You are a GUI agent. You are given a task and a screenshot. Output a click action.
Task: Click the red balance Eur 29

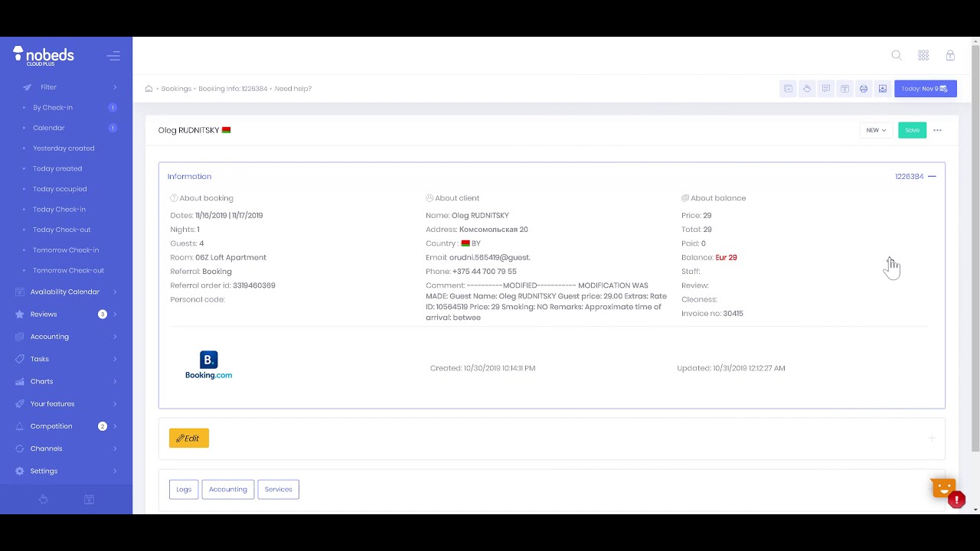pyautogui.click(x=726, y=258)
